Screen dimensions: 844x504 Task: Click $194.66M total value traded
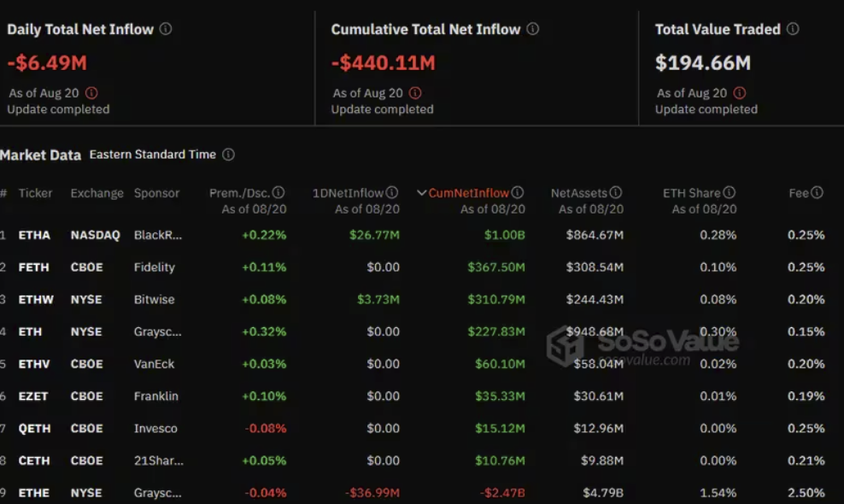pyautogui.click(x=703, y=63)
